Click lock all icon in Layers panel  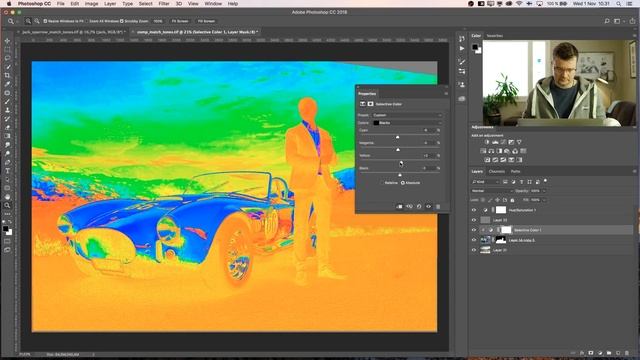pos(513,200)
